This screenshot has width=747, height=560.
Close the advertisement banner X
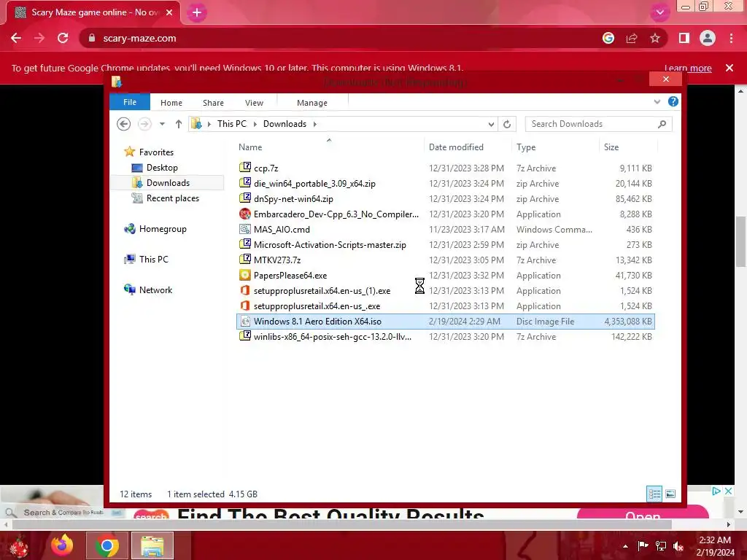(x=728, y=491)
